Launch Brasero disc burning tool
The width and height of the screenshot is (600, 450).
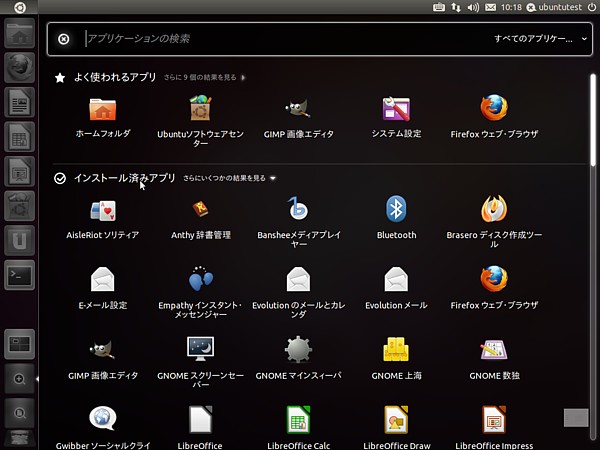494,209
